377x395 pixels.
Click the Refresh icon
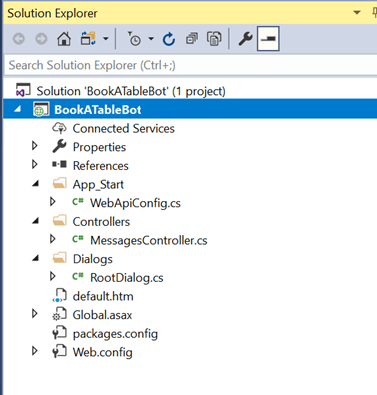[x=169, y=39]
